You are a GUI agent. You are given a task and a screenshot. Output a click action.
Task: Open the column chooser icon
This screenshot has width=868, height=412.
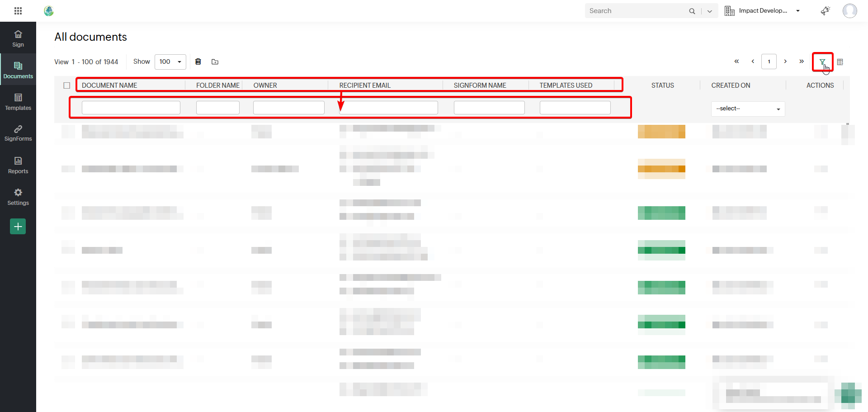(x=840, y=62)
